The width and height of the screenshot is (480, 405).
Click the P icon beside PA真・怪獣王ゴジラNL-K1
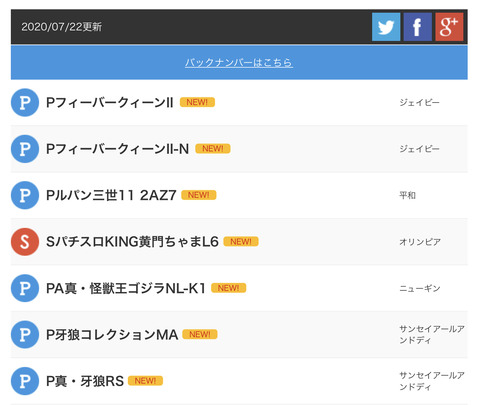25,288
